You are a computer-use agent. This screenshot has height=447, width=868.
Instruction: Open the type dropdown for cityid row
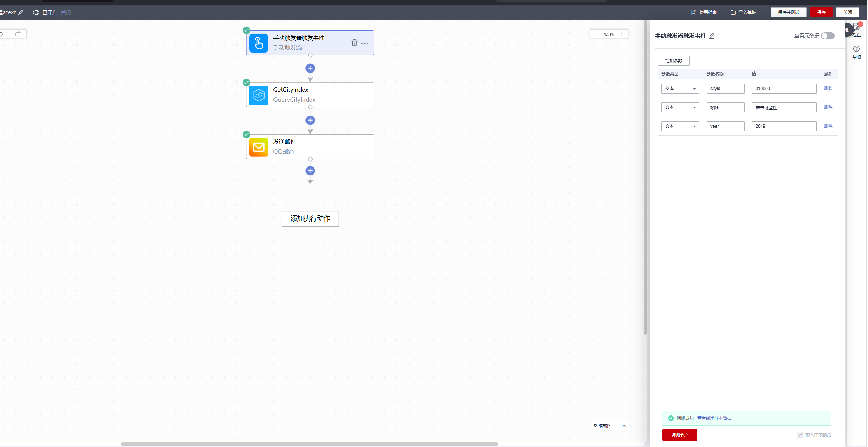pos(680,89)
